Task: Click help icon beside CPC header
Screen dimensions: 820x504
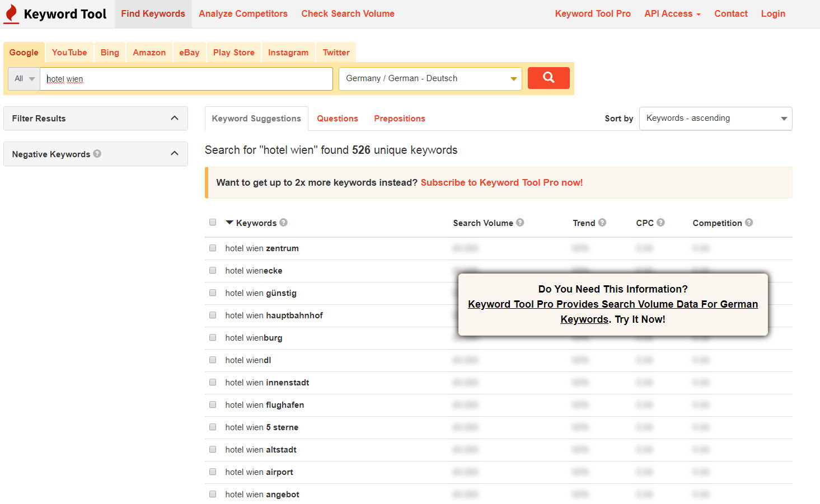Action: coord(660,222)
